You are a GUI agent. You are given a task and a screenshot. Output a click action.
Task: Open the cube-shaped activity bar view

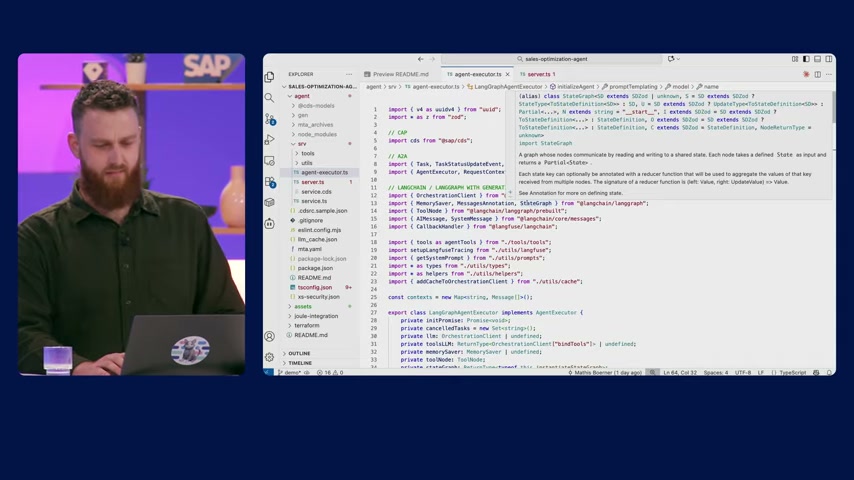coord(270,203)
